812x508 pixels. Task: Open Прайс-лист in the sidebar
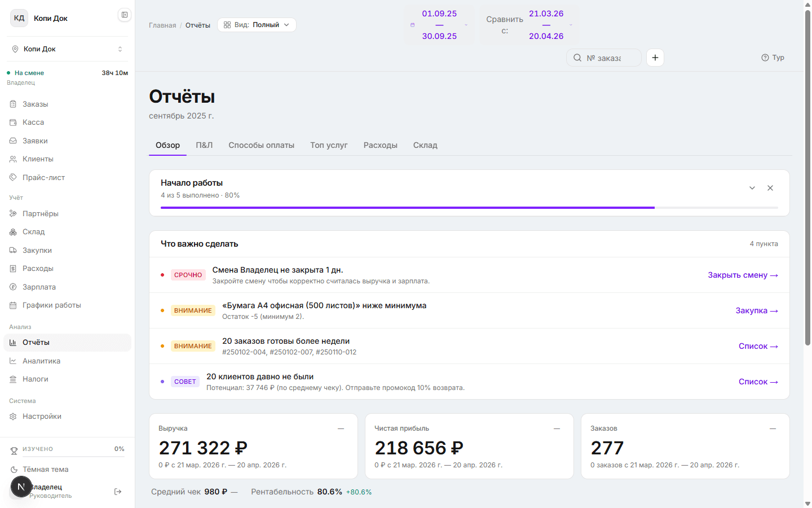68,177
